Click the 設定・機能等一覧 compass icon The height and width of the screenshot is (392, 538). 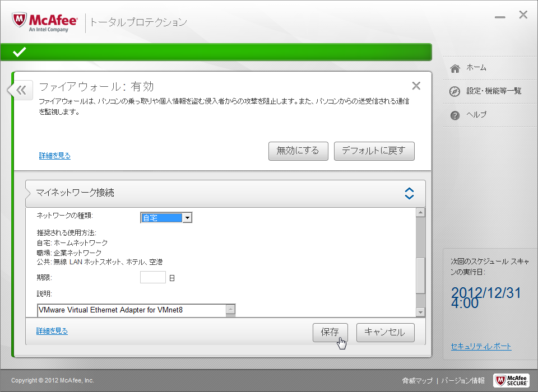point(454,91)
